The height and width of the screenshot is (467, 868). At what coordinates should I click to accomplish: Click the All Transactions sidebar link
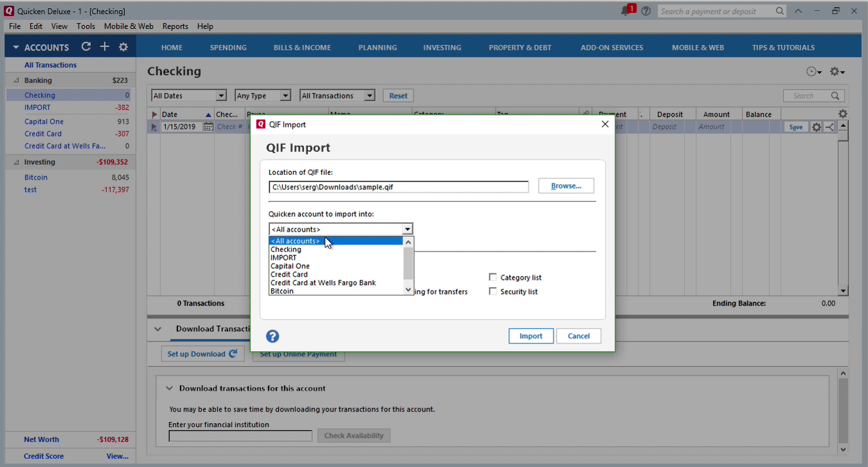pyautogui.click(x=50, y=65)
